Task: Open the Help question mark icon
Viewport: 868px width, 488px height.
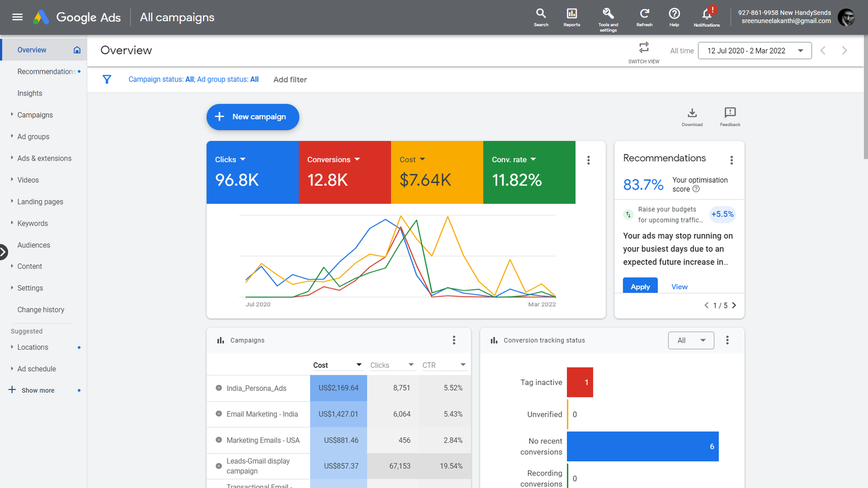Action: click(674, 17)
